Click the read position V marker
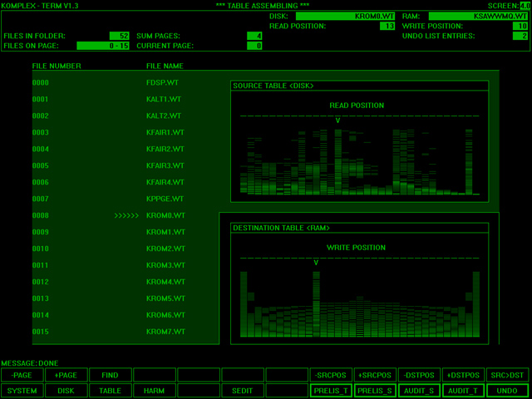This screenshot has width=532, height=399. point(338,121)
